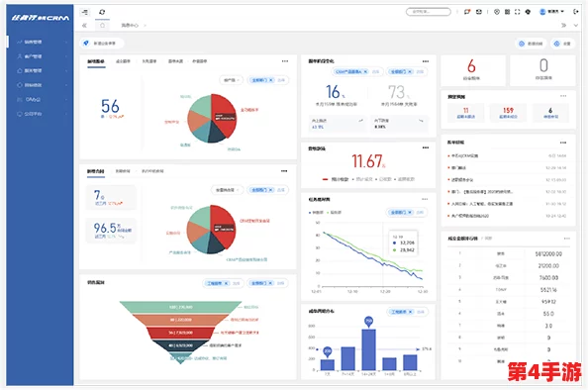The image size is (588, 390).
Task: Select the last tab in the 56 card
Action: [x=200, y=61]
